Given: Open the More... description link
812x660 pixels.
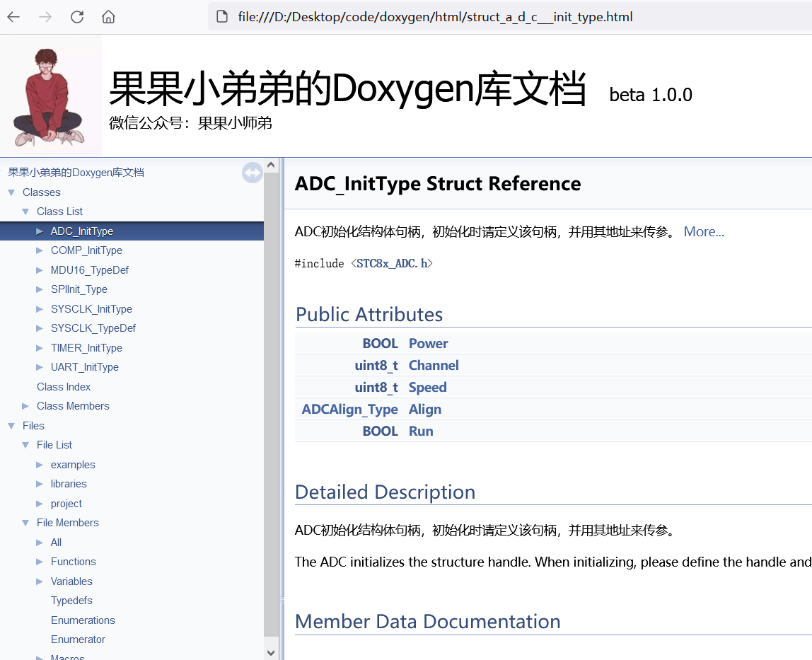Looking at the screenshot, I should [x=703, y=231].
